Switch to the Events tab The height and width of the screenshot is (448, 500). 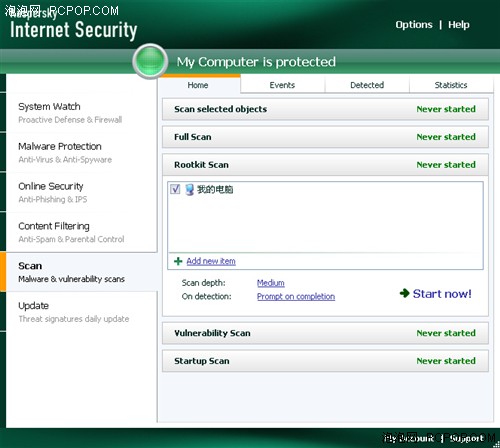click(x=282, y=85)
